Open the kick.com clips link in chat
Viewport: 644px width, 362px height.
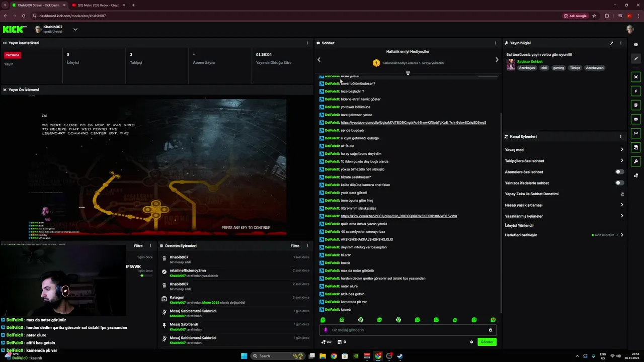[399, 216]
